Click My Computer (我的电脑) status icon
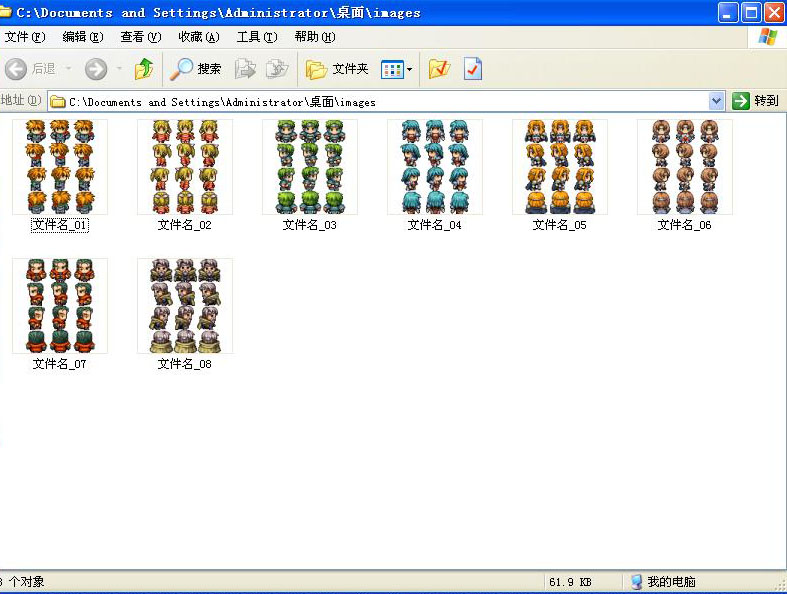 tap(636, 582)
